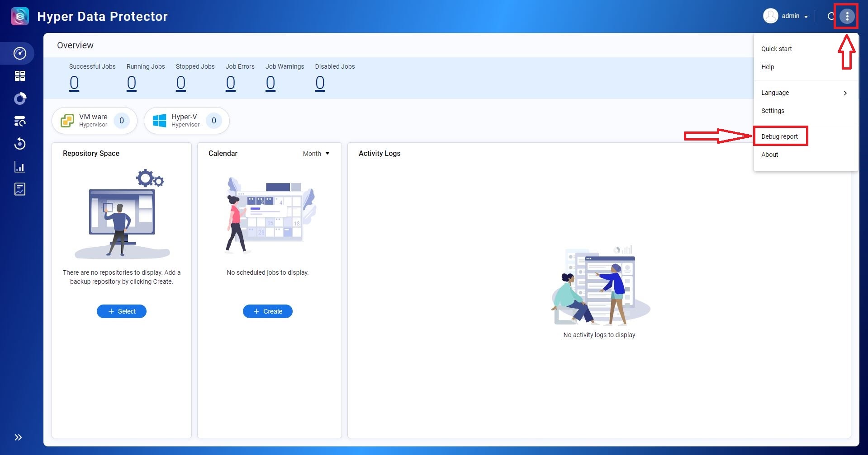Click the Select repository button

(122, 311)
